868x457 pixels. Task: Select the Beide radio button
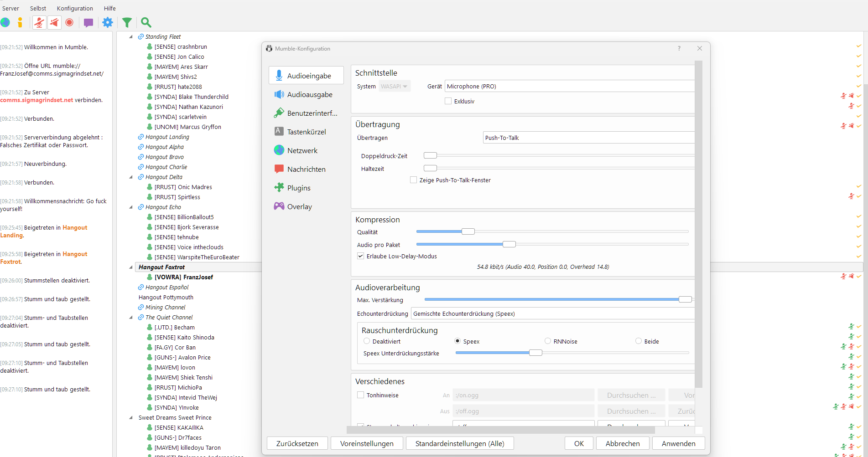coord(639,341)
